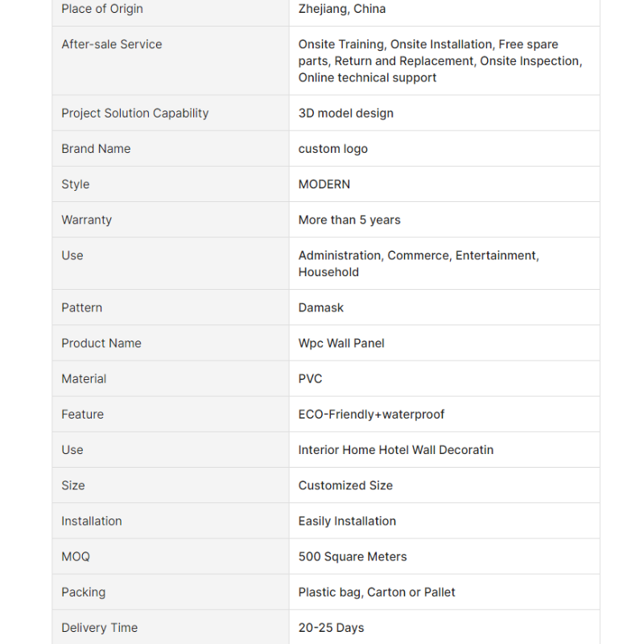Click the Brand Name custom logo value
The height and width of the screenshot is (644, 644).
coord(332,149)
